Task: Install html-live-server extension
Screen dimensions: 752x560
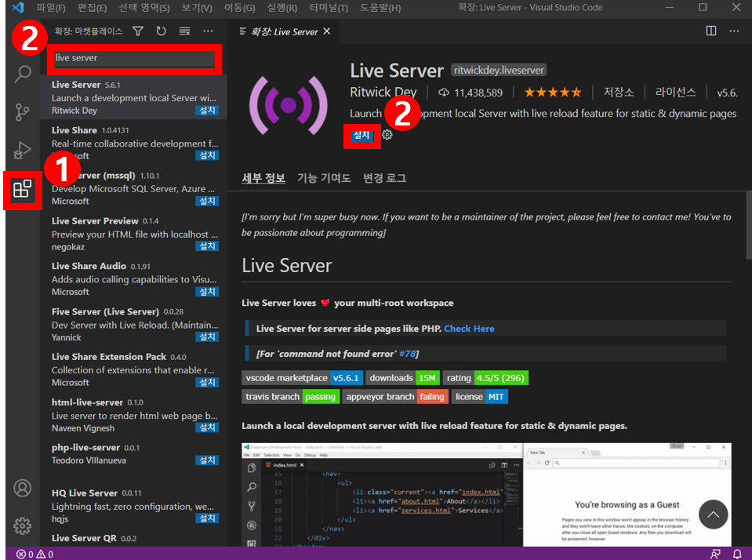Action: coord(207,427)
